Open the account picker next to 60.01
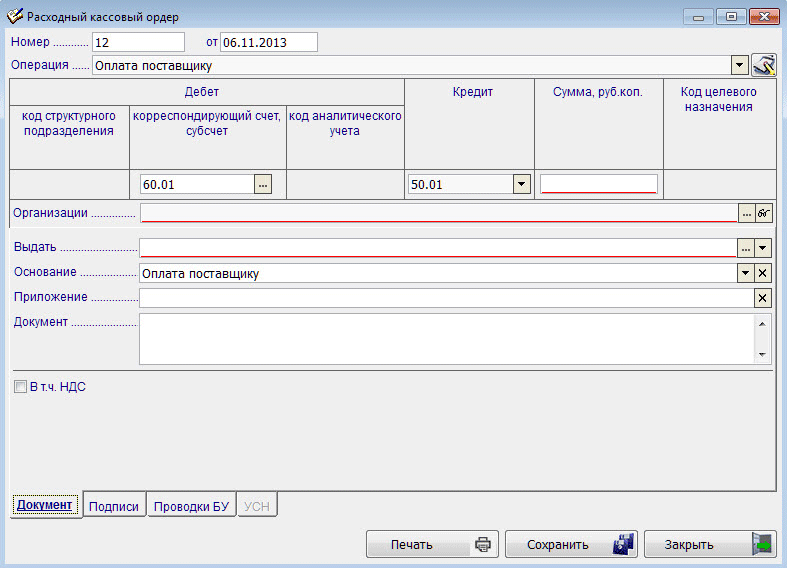Viewport: 787px width, 568px height. pyautogui.click(x=263, y=185)
